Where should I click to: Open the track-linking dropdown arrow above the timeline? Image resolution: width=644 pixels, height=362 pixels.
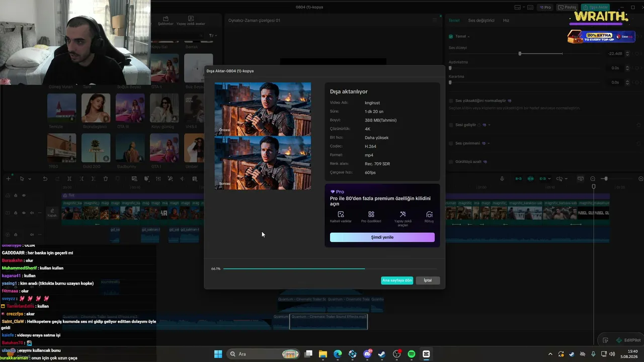tap(549, 179)
